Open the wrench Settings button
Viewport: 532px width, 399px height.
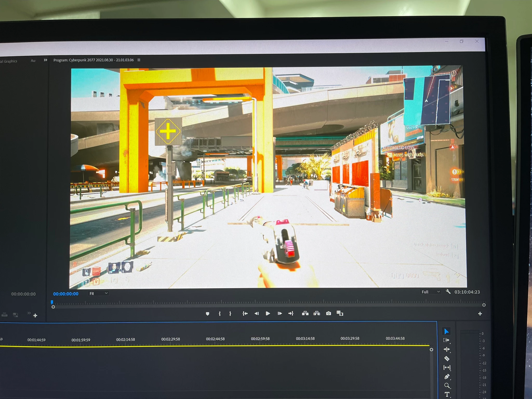pos(448,292)
